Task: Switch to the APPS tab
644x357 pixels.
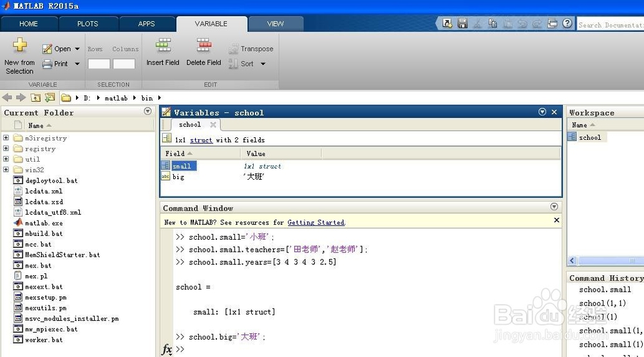Action: pos(147,24)
